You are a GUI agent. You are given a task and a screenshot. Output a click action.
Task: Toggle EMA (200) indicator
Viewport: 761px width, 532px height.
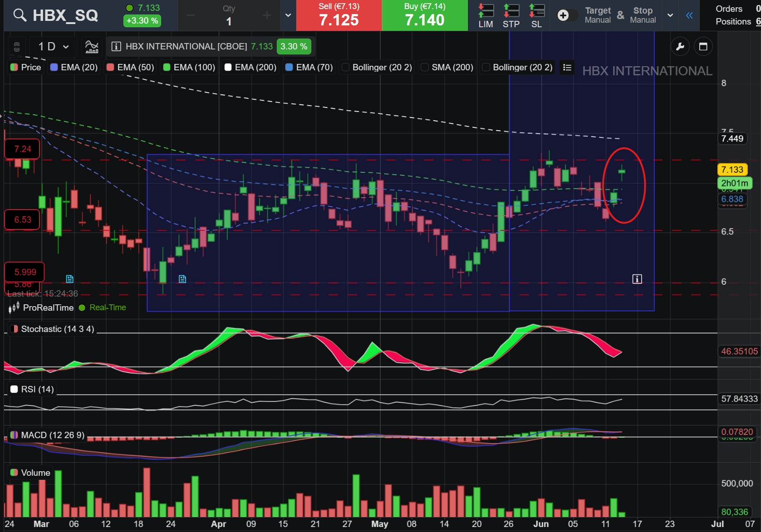tap(250, 67)
